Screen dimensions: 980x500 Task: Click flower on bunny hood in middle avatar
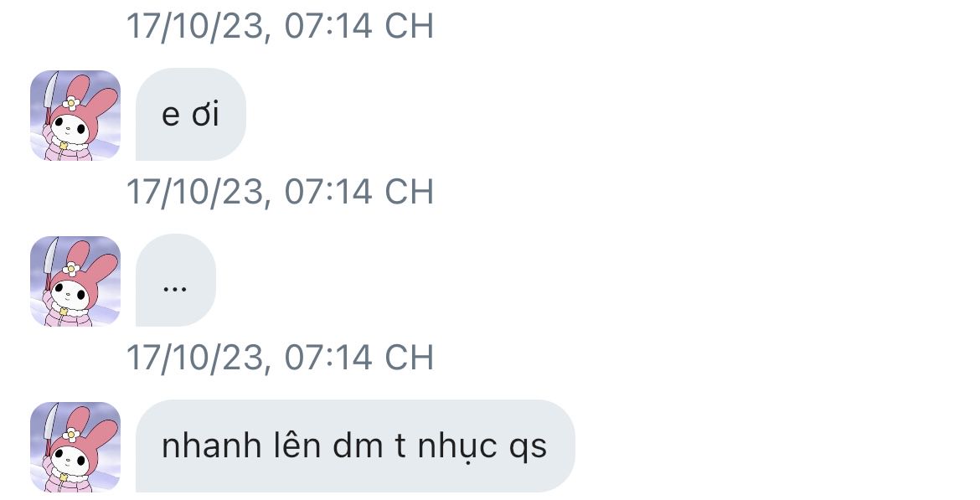(71, 270)
